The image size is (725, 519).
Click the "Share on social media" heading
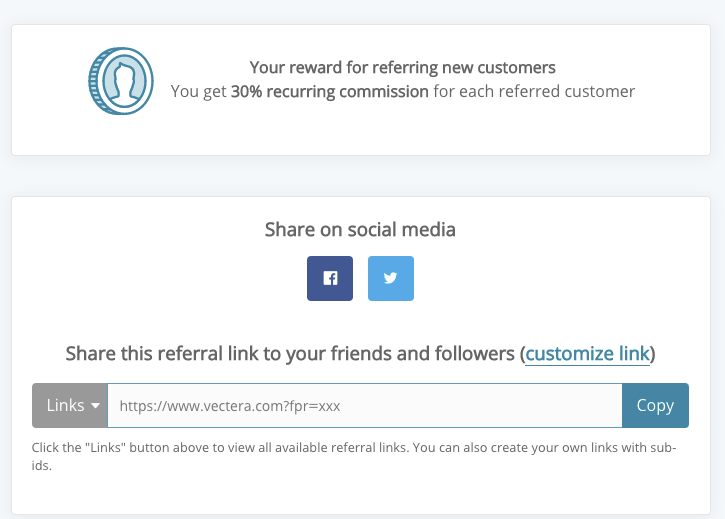360,229
